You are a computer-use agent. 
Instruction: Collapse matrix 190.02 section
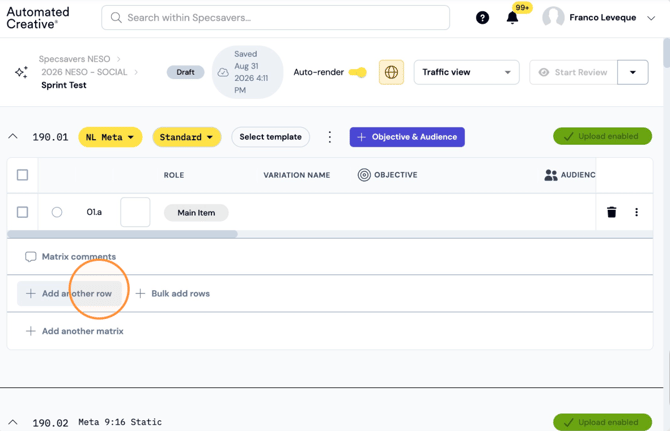[13, 422]
